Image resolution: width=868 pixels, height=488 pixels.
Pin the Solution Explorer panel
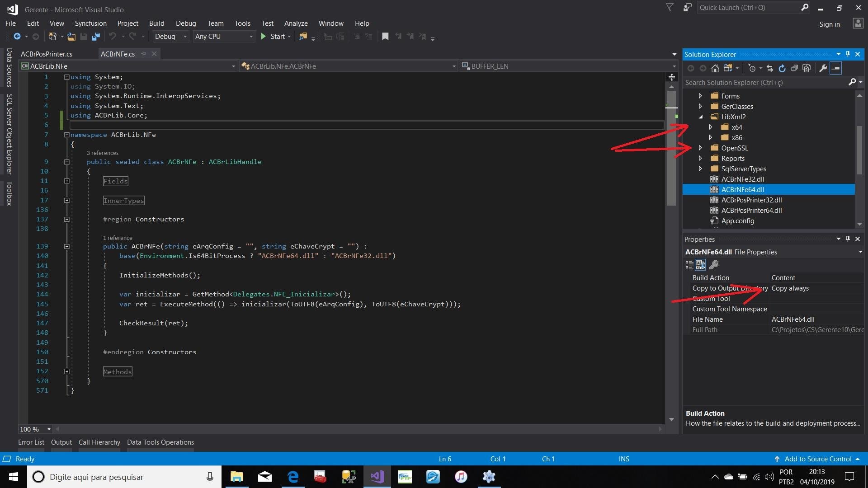coord(848,54)
